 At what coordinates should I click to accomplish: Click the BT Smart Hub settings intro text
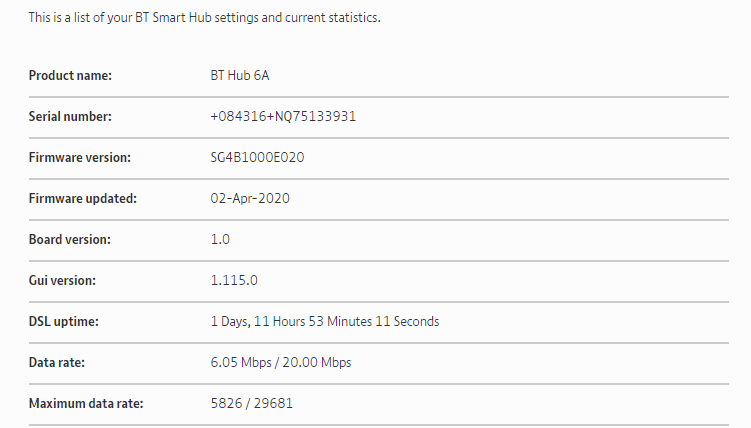tap(204, 18)
